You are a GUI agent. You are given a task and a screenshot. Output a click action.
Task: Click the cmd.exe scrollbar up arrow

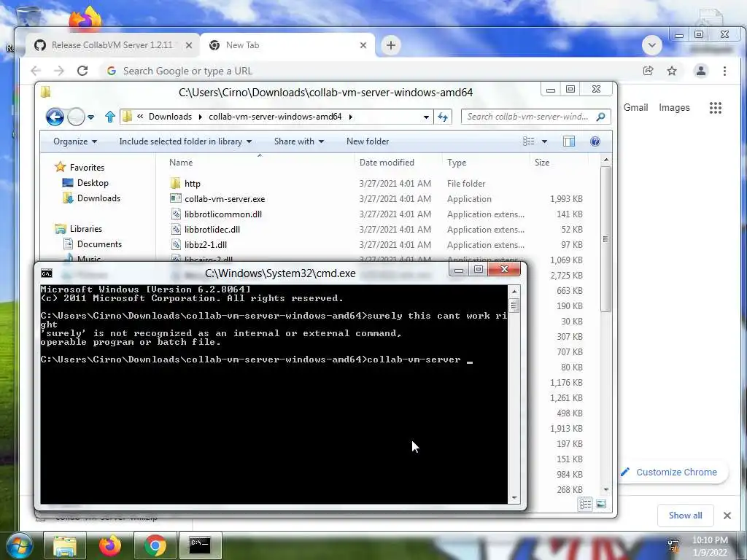[514, 291]
